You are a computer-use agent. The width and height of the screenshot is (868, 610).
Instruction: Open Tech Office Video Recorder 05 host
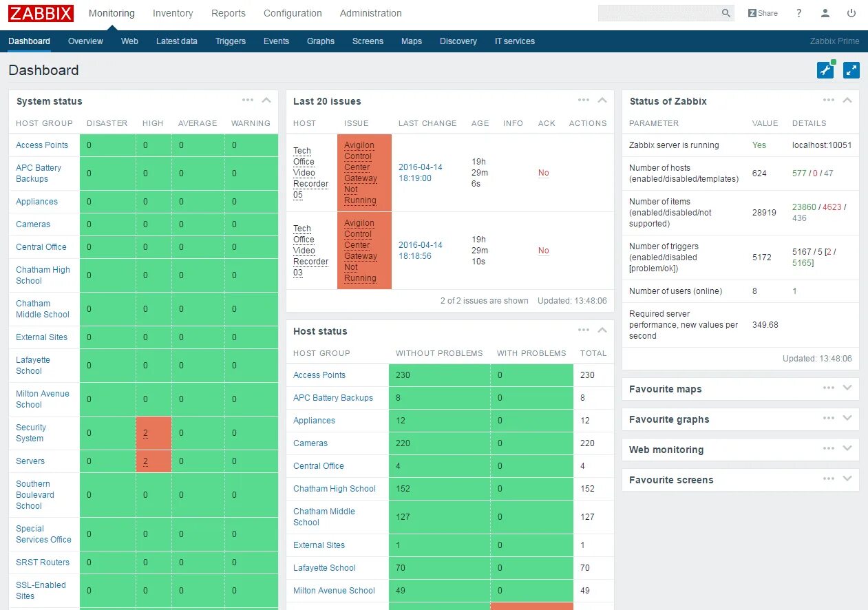(311, 173)
